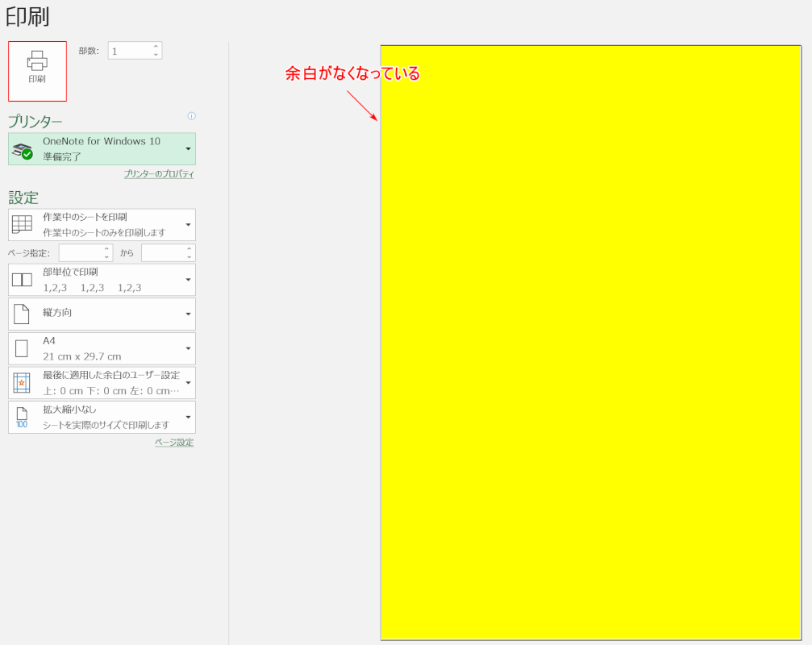The image size is (812, 645).
Task: Click the ページ指定 start page field
Action: [x=81, y=253]
